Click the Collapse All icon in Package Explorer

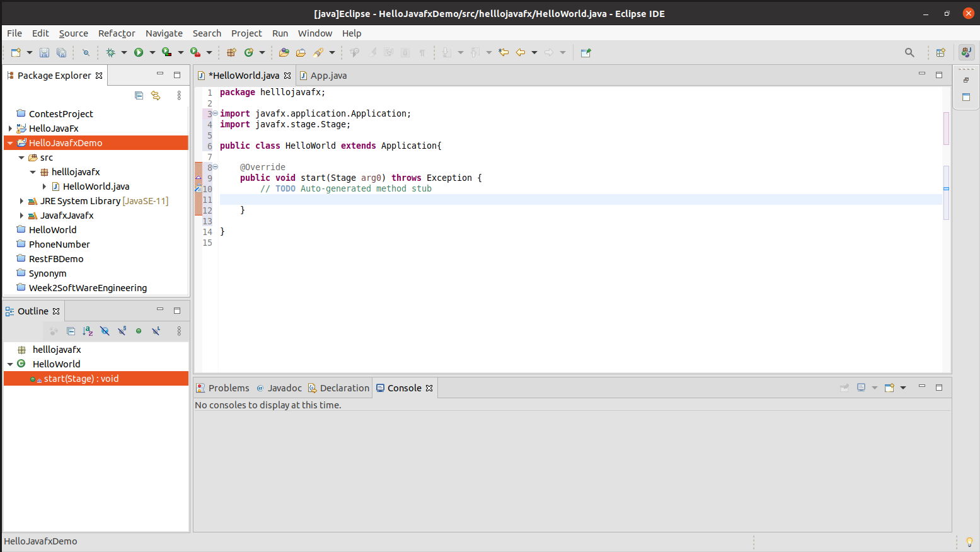(x=138, y=95)
